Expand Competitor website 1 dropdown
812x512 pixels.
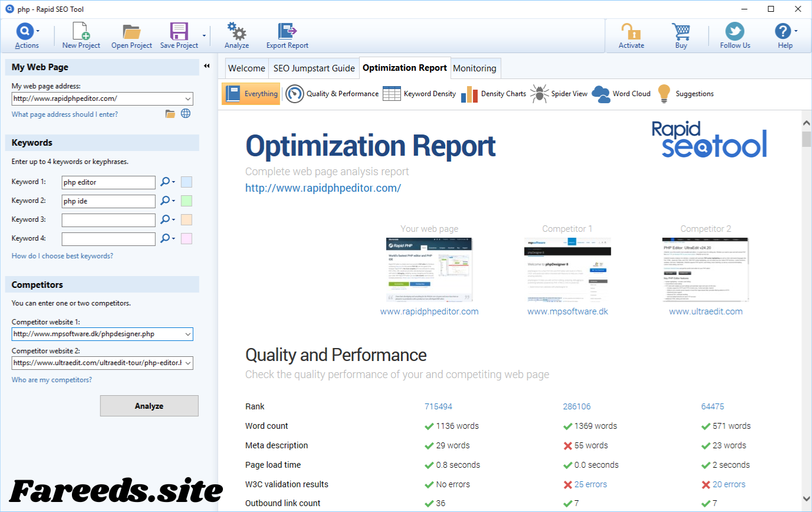(x=188, y=334)
